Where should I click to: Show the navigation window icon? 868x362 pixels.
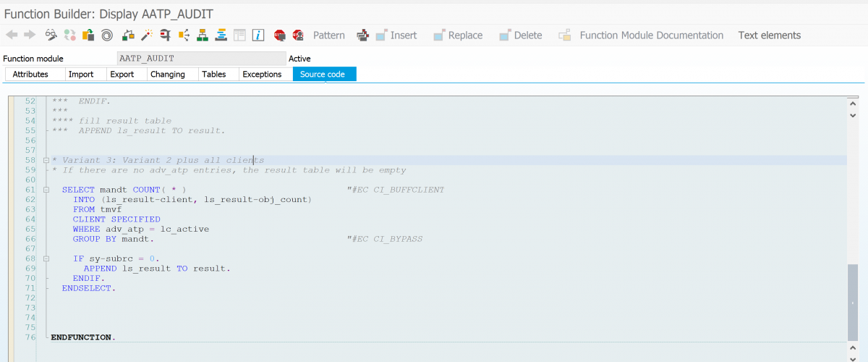(221, 35)
